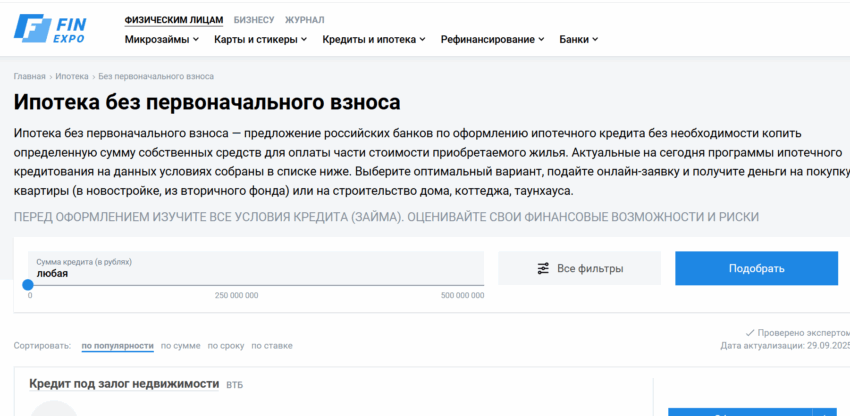Screen dimensions: 850x416
Task: Switch to the Физическим лицам section
Action: coord(174,20)
